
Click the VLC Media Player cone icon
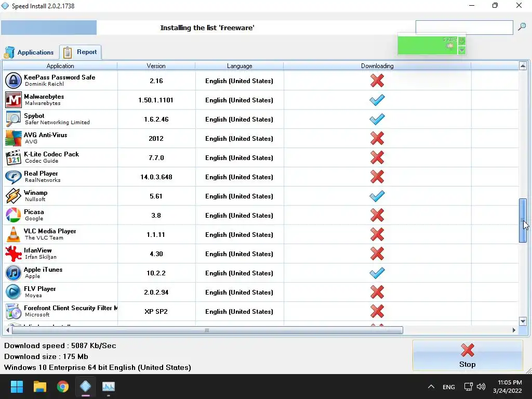coord(13,234)
